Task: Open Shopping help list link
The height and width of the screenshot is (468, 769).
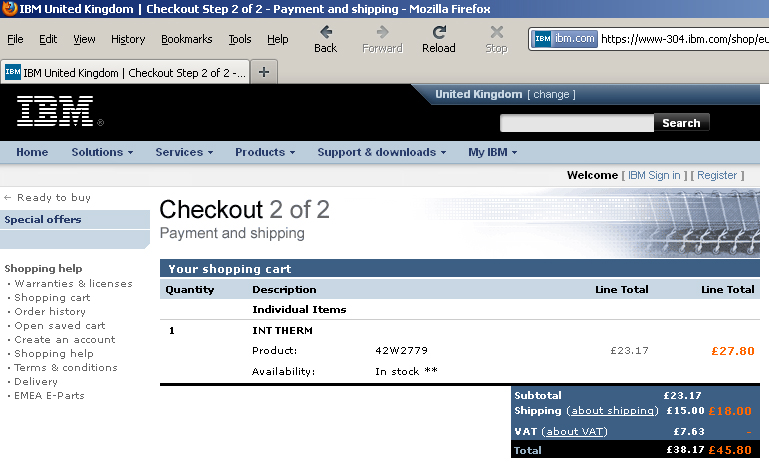Action: pos(54,354)
